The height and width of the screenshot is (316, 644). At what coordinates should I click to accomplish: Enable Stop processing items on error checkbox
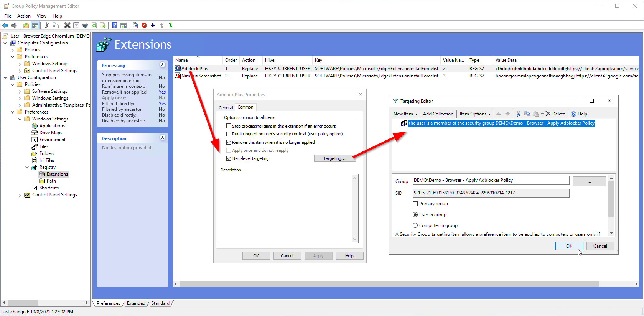click(229, 126)
